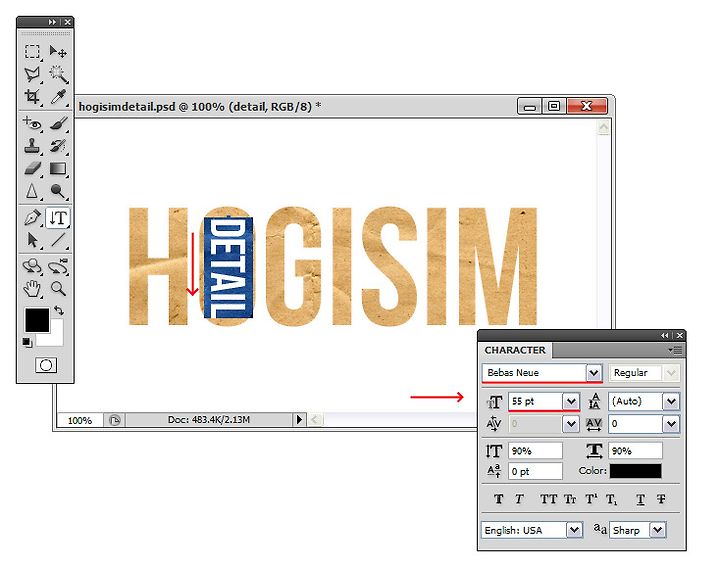Viewport: 720px width, 568px height.
Task: Switch to the CHARACTER tab
Action: (515, 350)
